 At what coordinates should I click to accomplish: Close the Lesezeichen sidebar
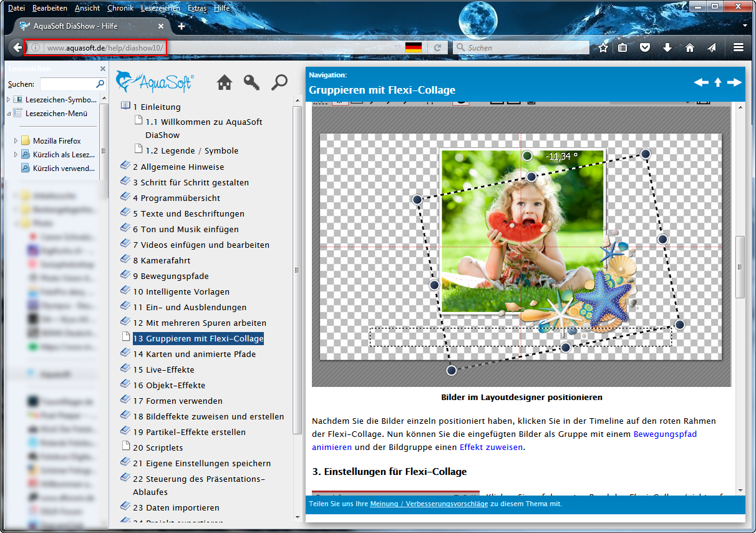pos(103,69)
